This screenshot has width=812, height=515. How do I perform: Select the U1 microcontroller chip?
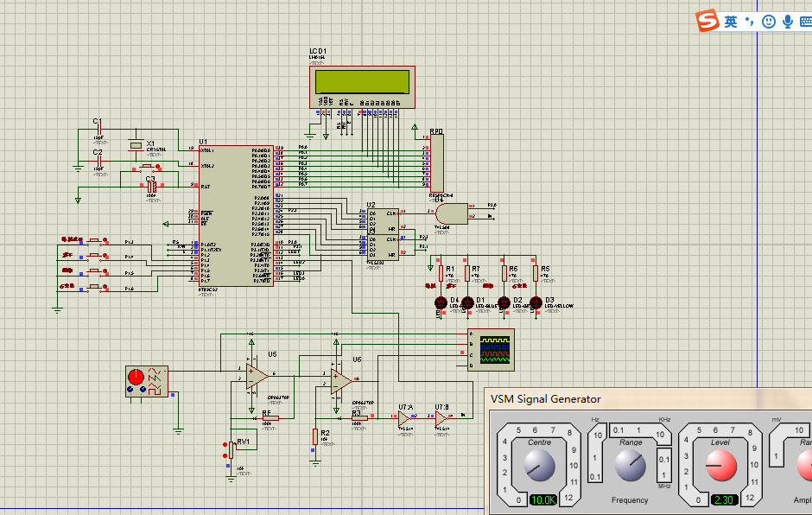236,216
